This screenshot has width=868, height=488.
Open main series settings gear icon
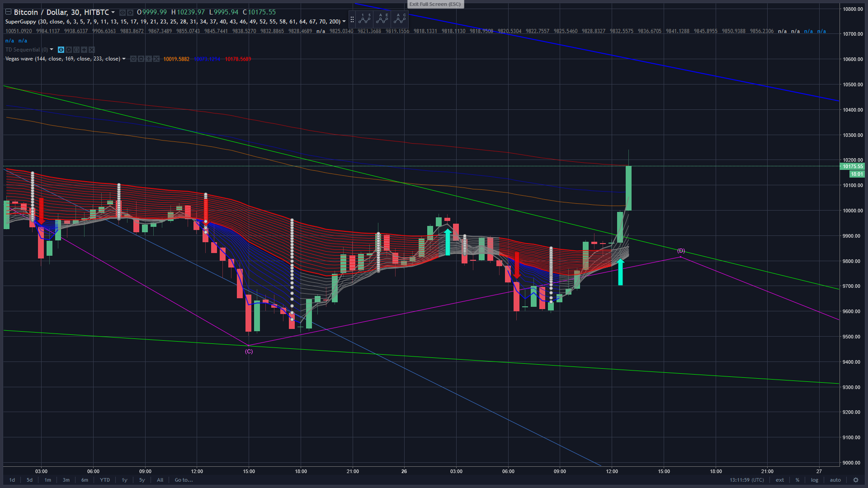pyautogui.click(x=130, y=13)
